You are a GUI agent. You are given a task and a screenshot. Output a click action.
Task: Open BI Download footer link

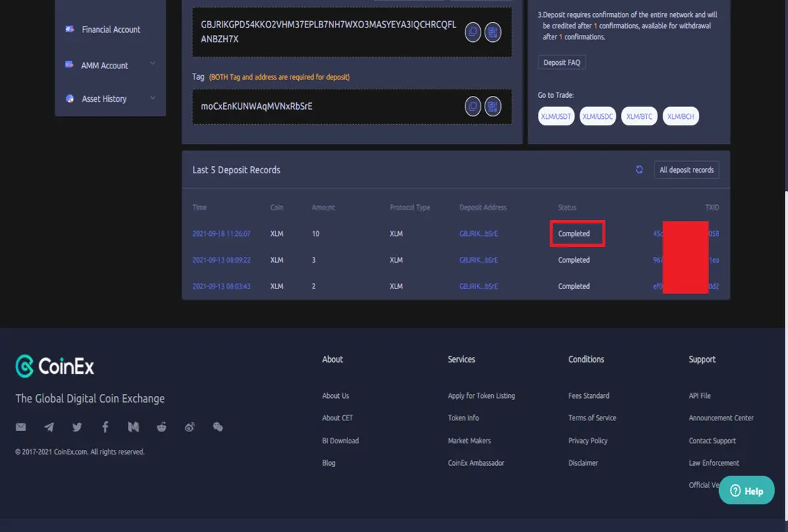pos(340,441)
